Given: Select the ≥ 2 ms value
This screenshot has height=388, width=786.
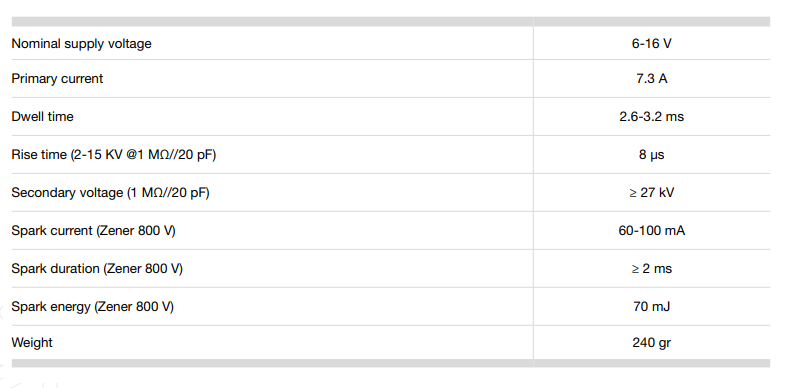Looking at the screenshot, I should click(x=651, y=269).
